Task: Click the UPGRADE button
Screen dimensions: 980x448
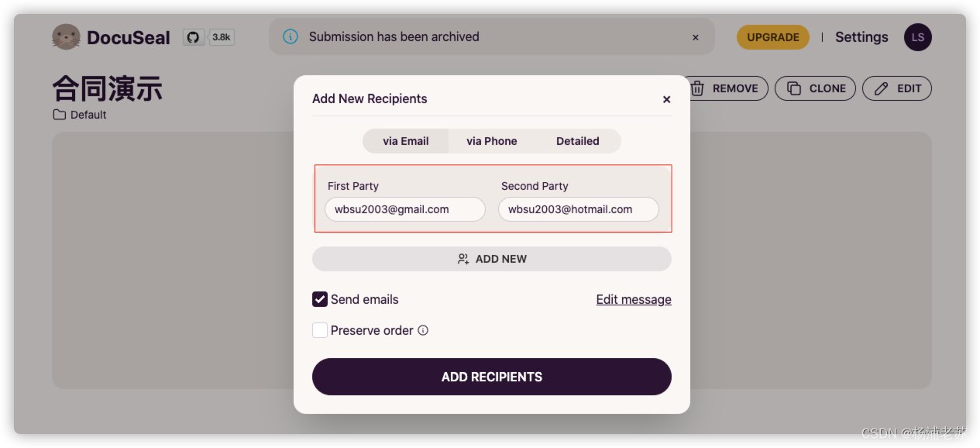Action: pos(773,37)
